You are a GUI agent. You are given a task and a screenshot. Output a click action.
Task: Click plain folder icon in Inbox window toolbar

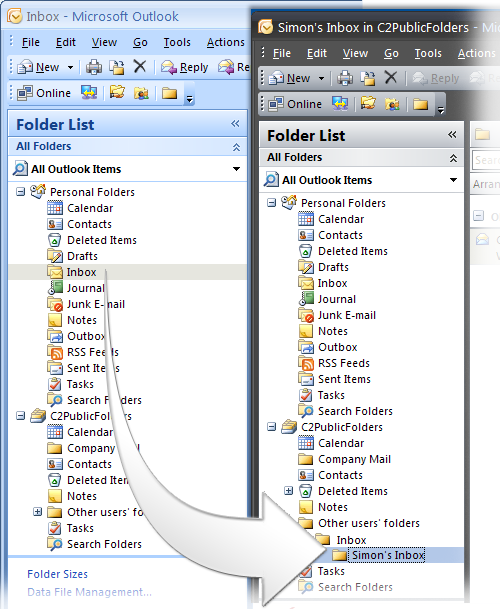pyautogui.click(x=169, y=93)
